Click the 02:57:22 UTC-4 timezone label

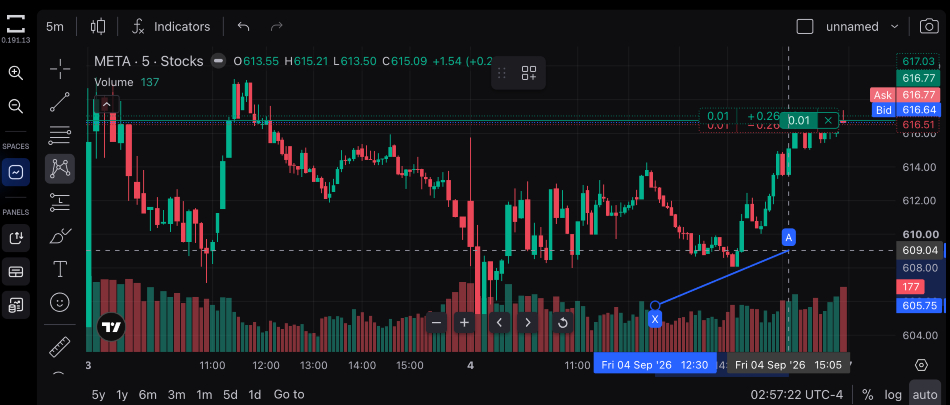point(797,395)
